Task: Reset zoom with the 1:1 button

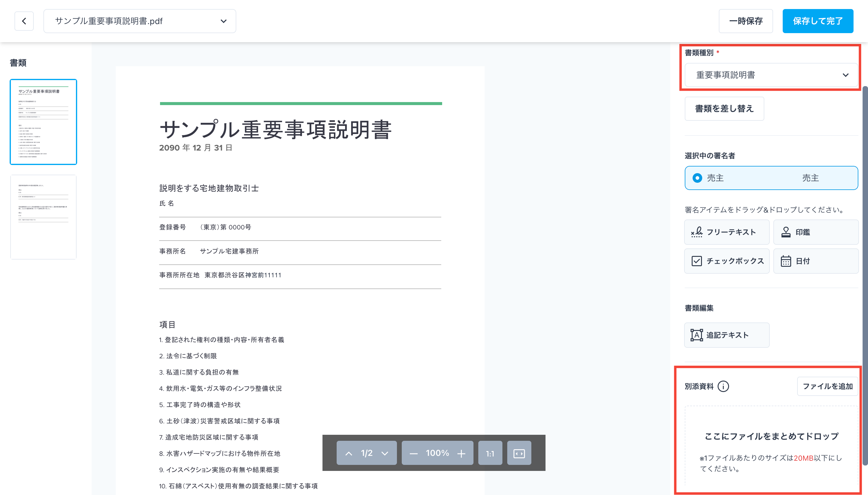Action: 490,453
